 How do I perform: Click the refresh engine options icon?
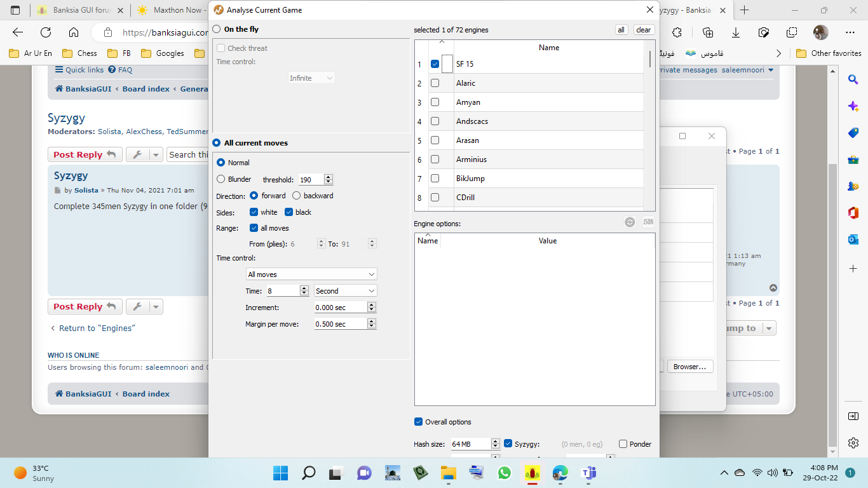pos(629,222)
